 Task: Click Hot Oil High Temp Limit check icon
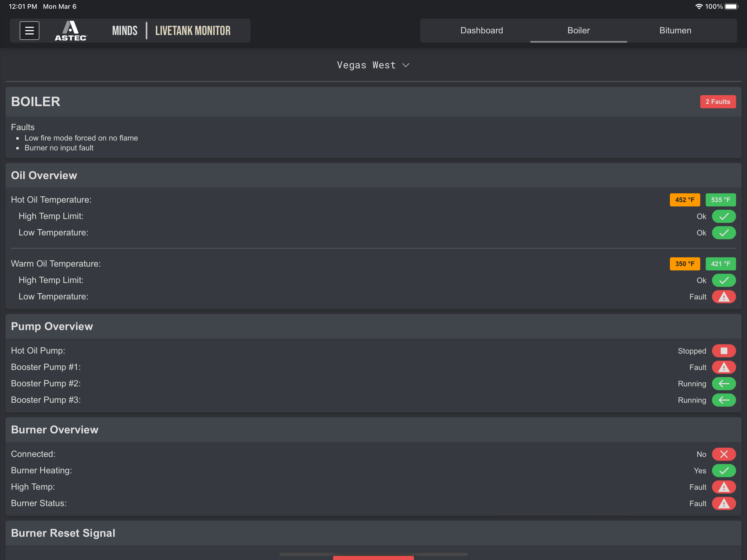(x=724, y=216)
